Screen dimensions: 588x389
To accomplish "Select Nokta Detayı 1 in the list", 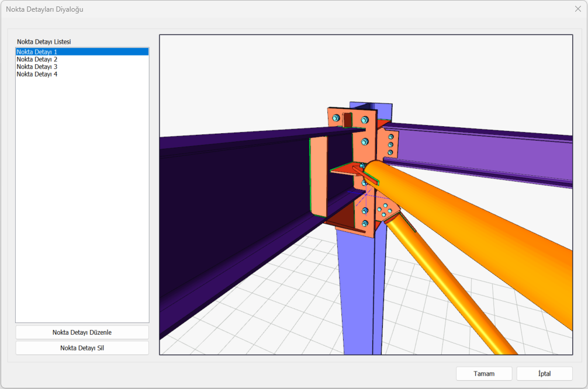I will pyautogui.click(x=37, y=52).
